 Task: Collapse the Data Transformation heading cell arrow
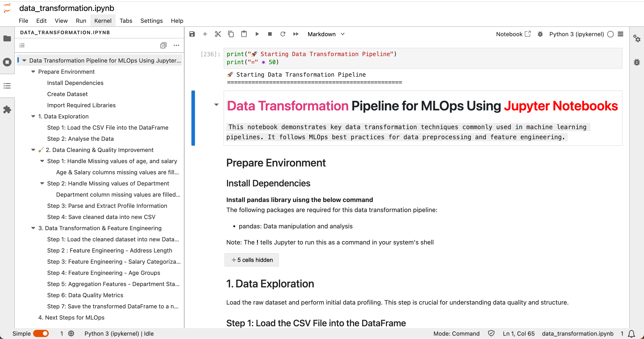coord(216,105)
